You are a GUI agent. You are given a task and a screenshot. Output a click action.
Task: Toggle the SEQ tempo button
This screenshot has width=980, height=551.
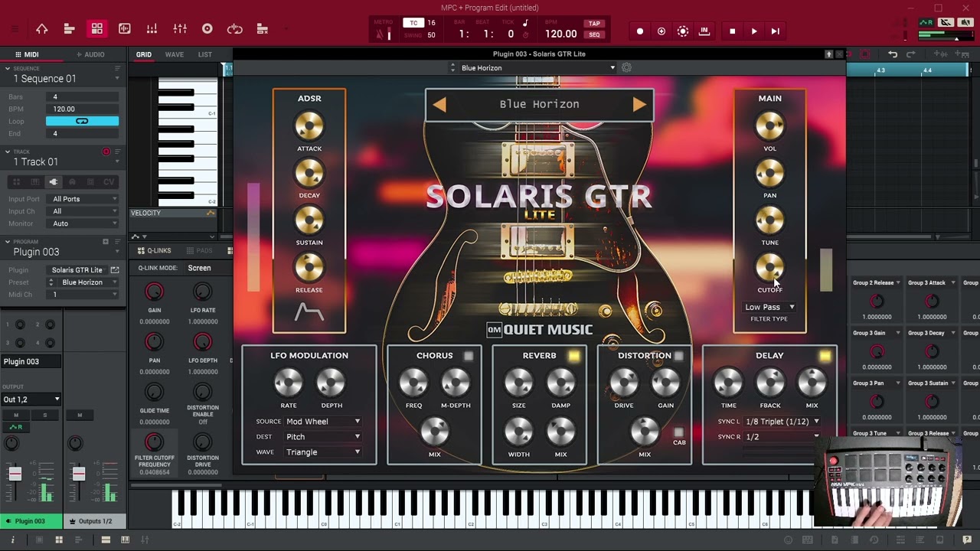coord(594,34)
